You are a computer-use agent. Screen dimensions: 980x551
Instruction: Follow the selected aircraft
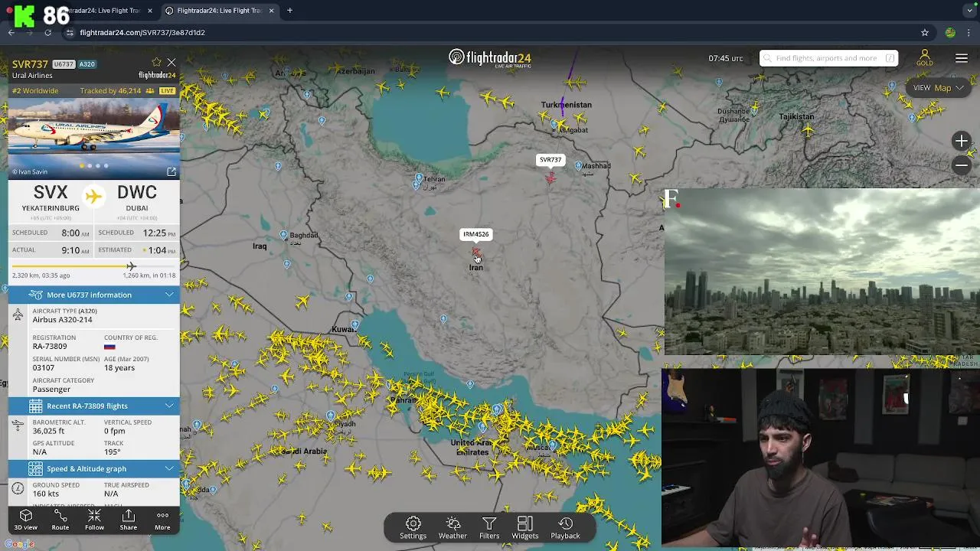point(94,520)
